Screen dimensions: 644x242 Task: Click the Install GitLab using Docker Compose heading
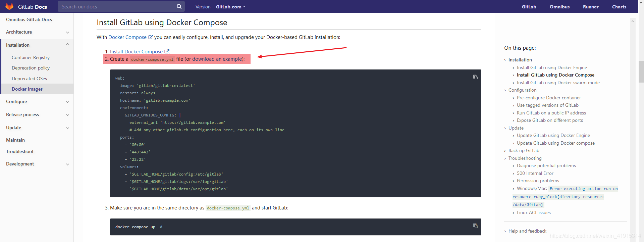pos(162,22)
